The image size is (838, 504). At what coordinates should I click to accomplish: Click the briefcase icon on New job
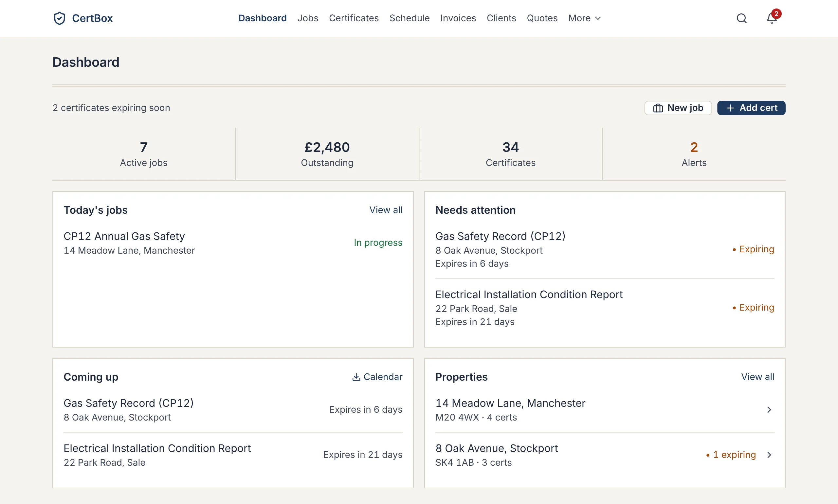[658, 108]
